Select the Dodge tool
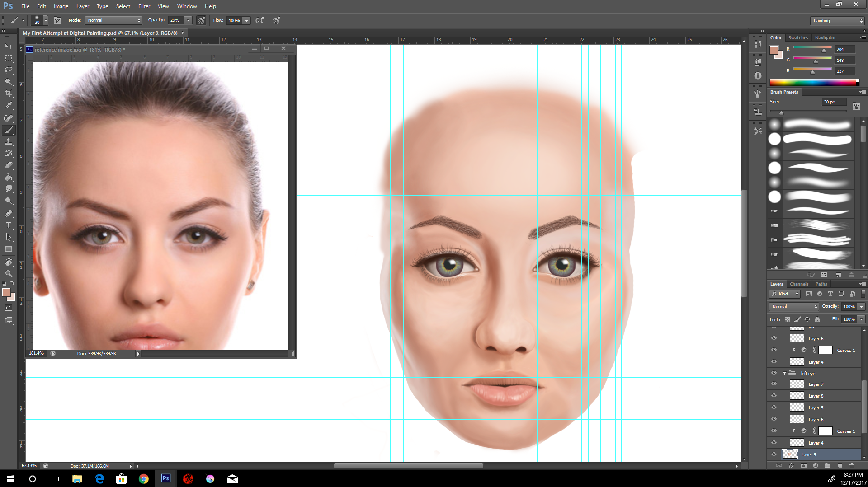Viewport: 868px width, 487px height. coord(9,201)
